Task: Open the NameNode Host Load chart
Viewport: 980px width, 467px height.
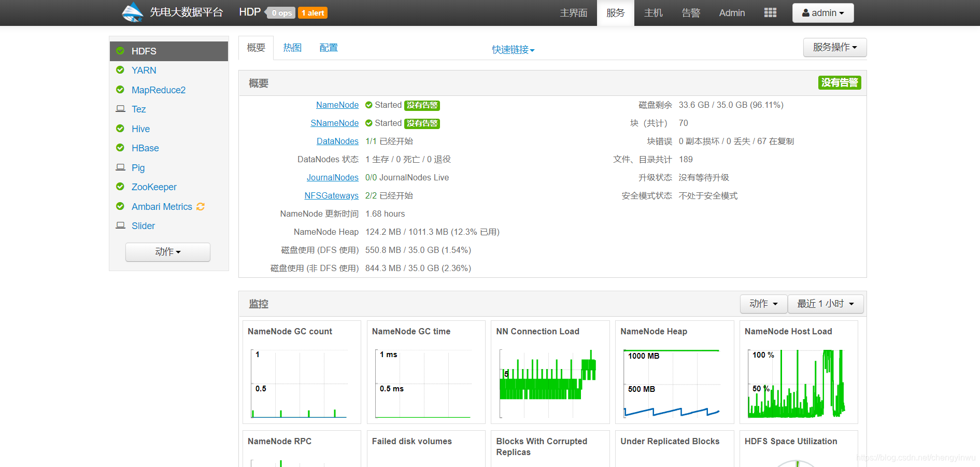Action: tap(799, 372)
